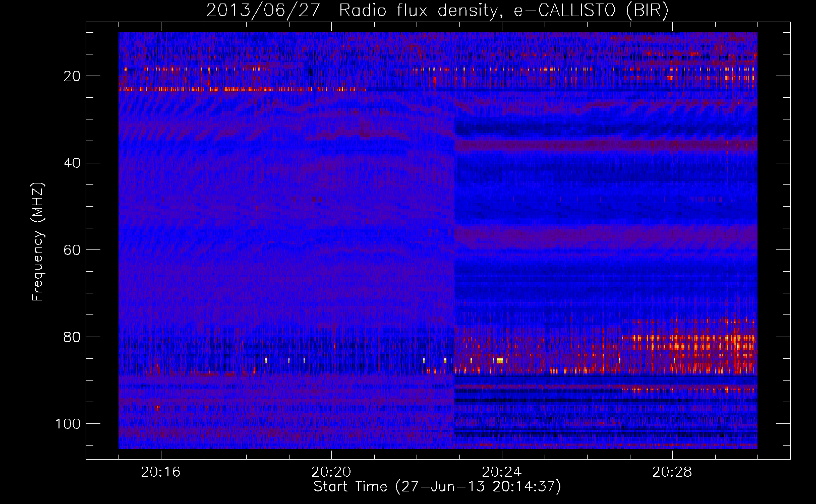Click the 'Start Time (27-Jun-13 20:14:37)' label

tap(437, 487)
